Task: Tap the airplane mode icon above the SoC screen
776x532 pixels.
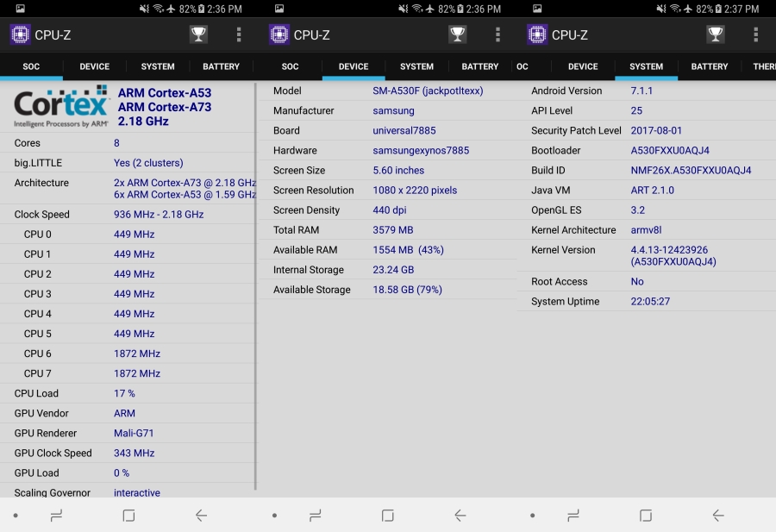Action: point(171,9)
